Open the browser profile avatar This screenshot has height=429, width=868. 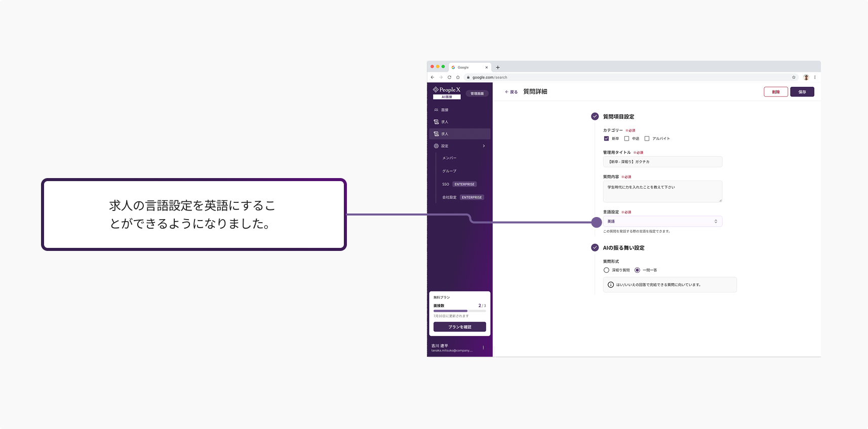806,77
